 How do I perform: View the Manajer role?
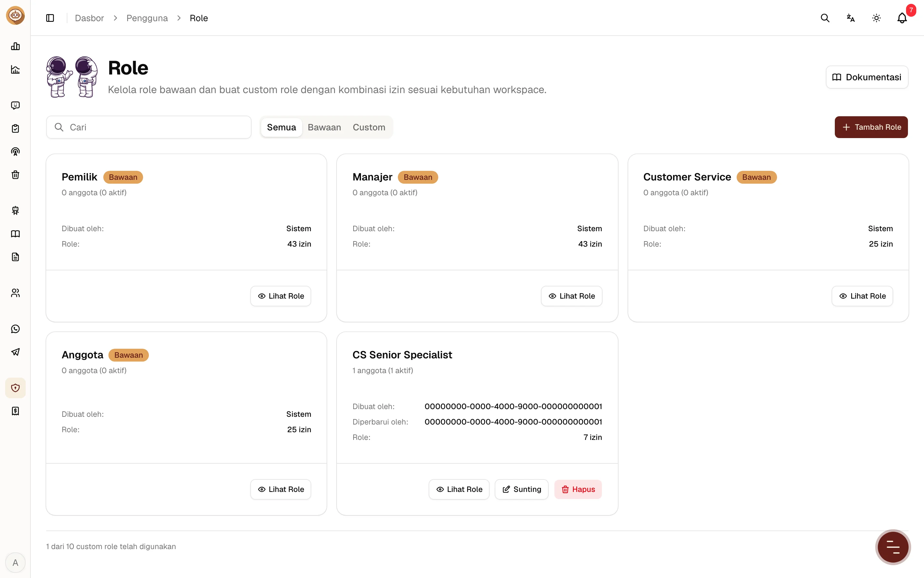click(572, 296)
